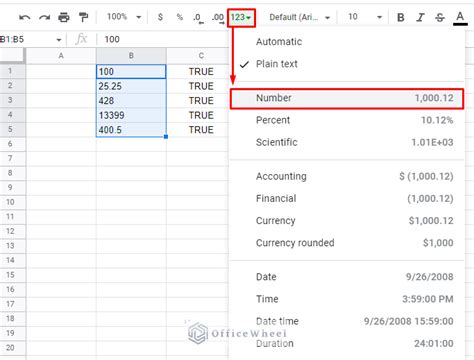Screen dimensions: 474x360
Task: Choose Currency rounded format $1,000
Action: 347,243
